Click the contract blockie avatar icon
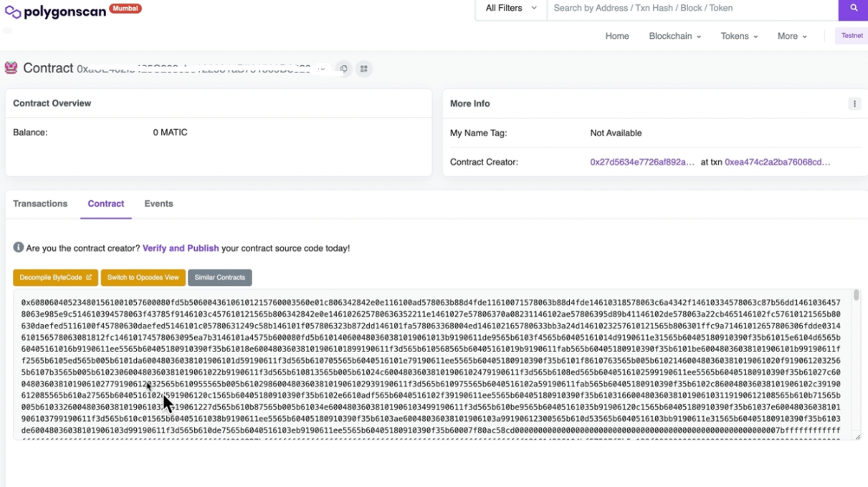The image size is (868, 487). (x=11, y=68)
